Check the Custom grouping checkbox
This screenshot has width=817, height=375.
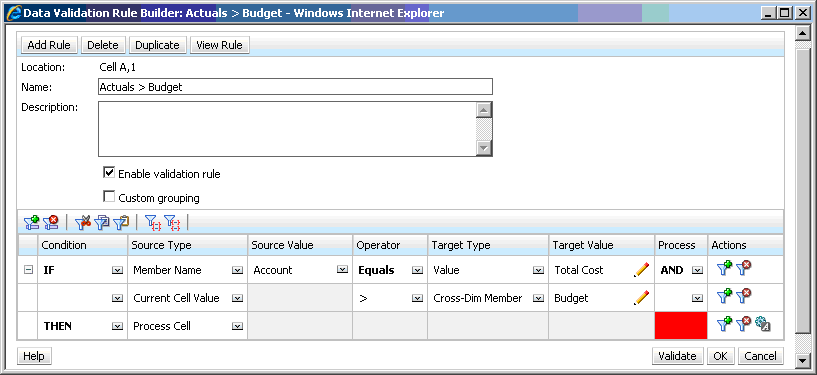click(109, 197)
